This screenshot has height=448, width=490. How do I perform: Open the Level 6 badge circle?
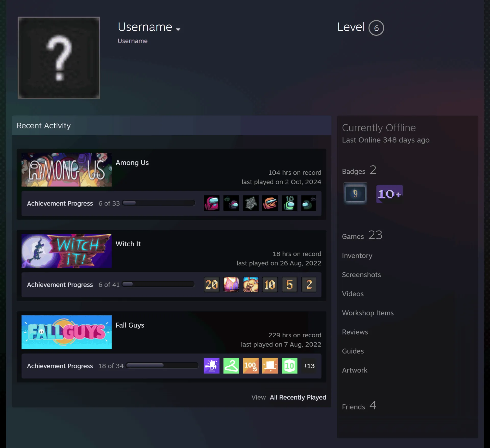(x=376, y=28)
